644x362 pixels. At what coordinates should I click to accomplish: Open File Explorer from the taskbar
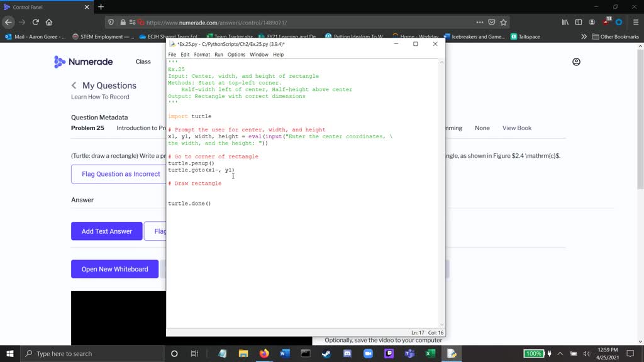243,354
